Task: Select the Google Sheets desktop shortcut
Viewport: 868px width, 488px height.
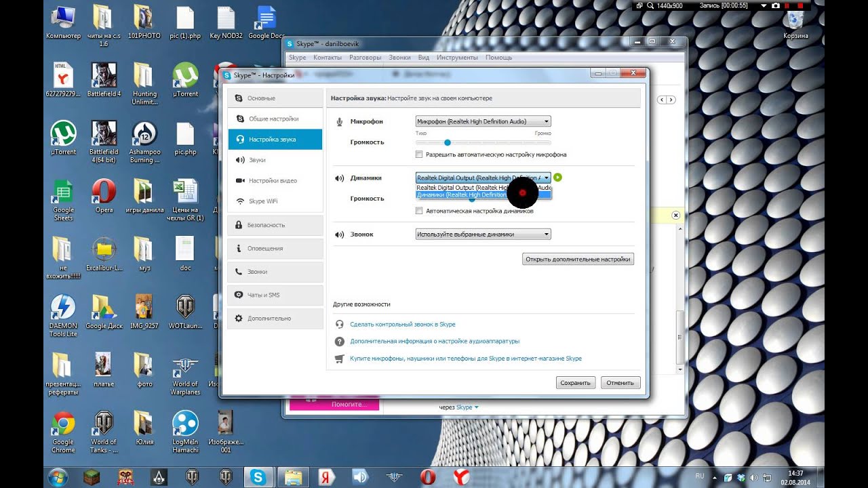Action: pyautogui.click(x=63, y=200)
